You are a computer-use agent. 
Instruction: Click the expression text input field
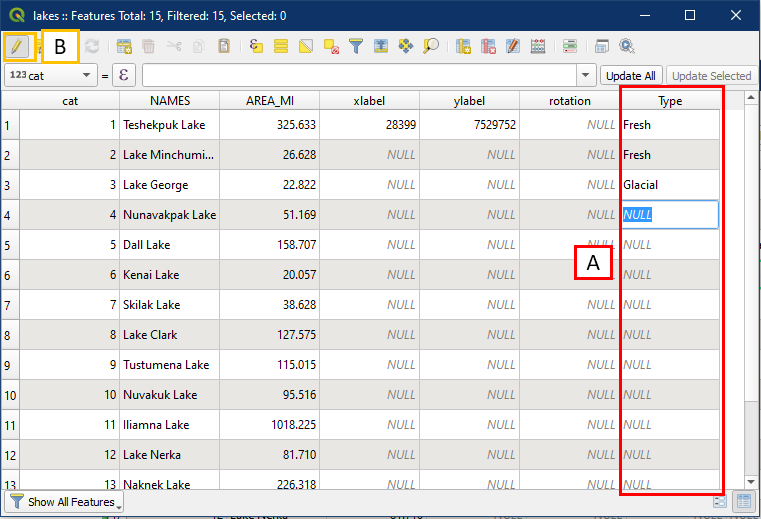point(360,75)
